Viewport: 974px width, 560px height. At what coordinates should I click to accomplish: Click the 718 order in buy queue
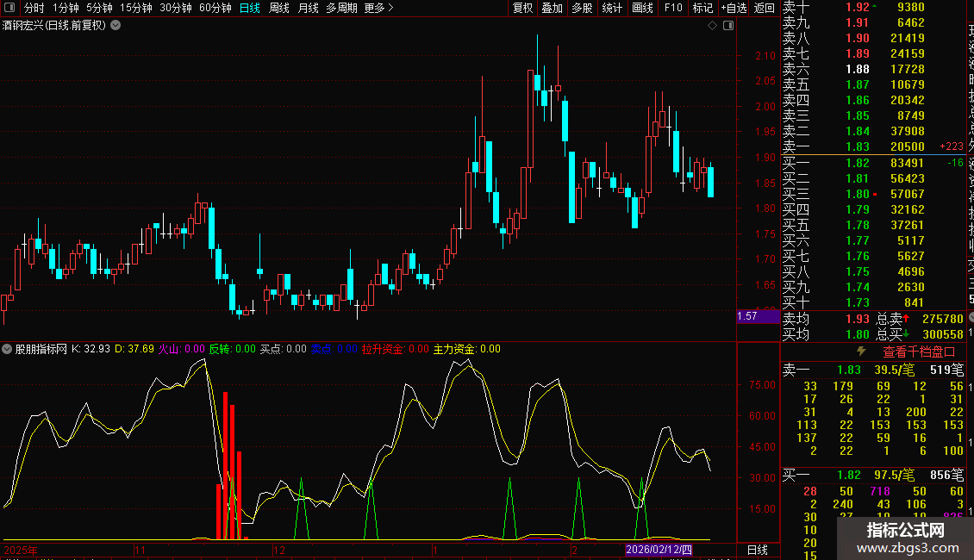(x=880, y=491)
